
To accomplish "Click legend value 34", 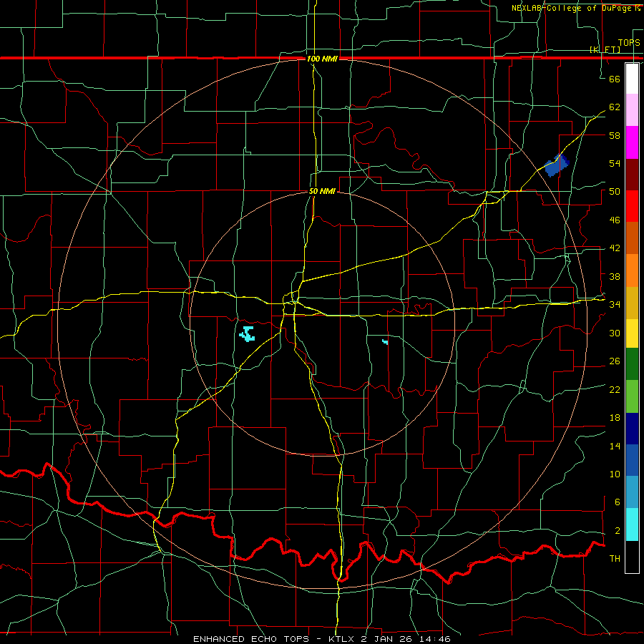I will [x=615, y=305].
